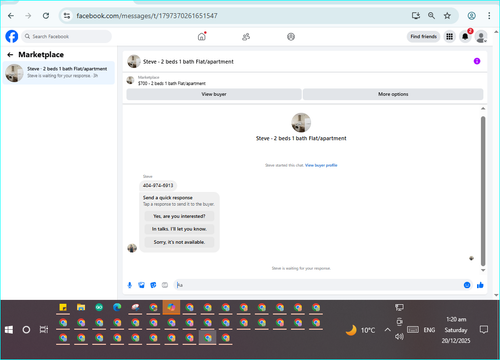This screenshot has height=360, width=500.
Task: Open Sticky Notes from the taskbar
Action: coord(63,307)
